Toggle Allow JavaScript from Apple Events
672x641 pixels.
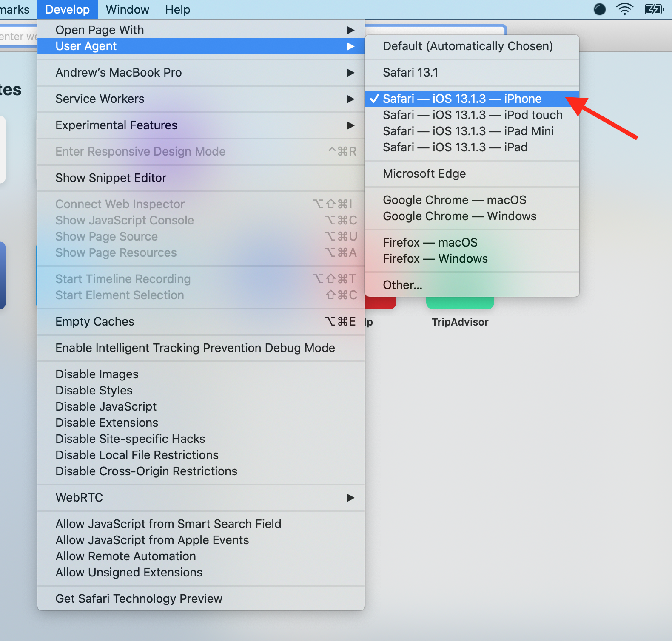[x=201, y=540]
